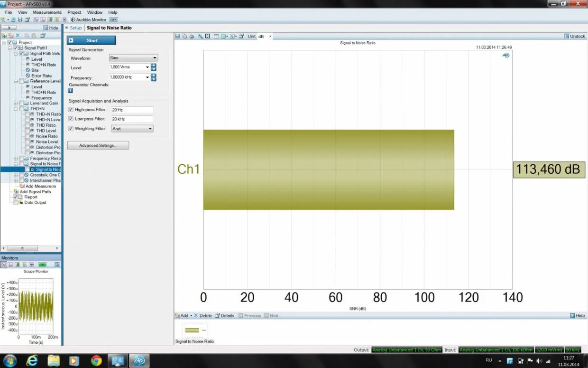The width and height of the screenshot is (588, 368).
Task: Select Scope Monitor icon in Monitors panel
Action: coord(3,264)
